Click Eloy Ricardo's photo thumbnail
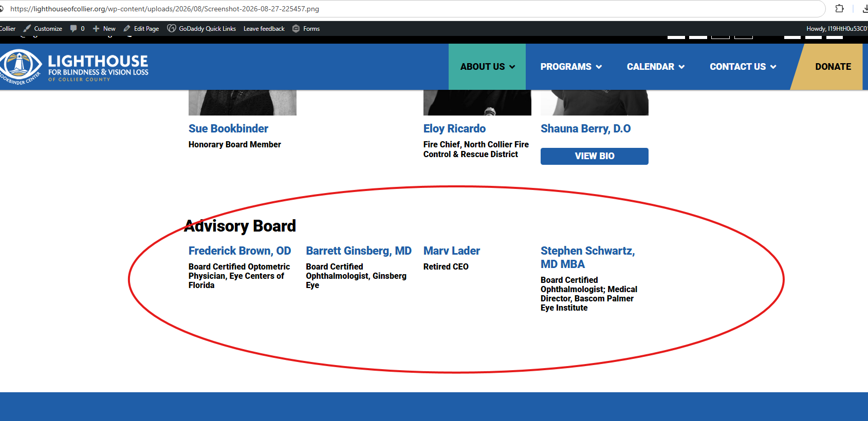The image size is (868, 421). click(477, 103)
